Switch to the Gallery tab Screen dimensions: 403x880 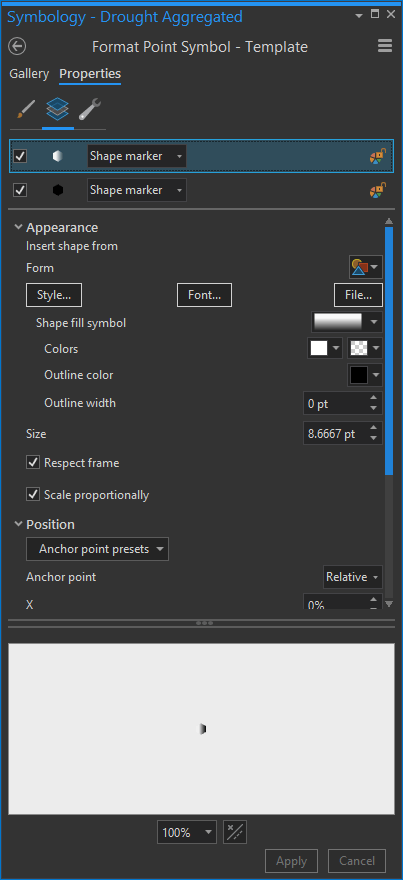[29, 74]
